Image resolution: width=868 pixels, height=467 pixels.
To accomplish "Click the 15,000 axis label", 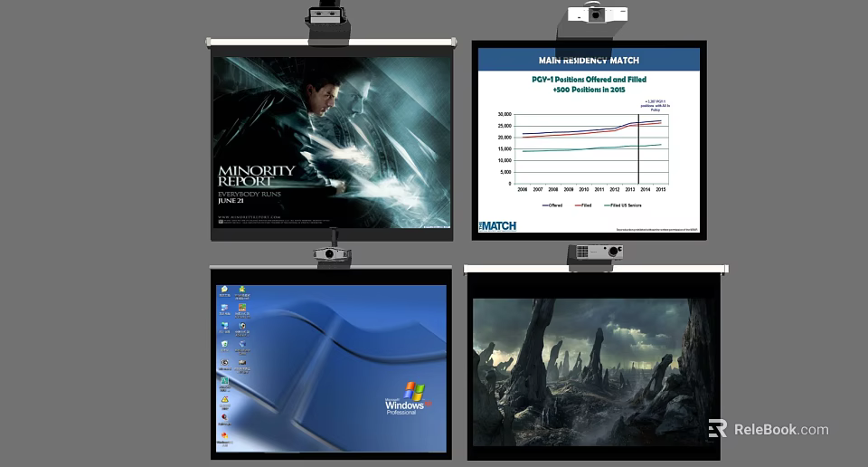I will tap(505, 149).
